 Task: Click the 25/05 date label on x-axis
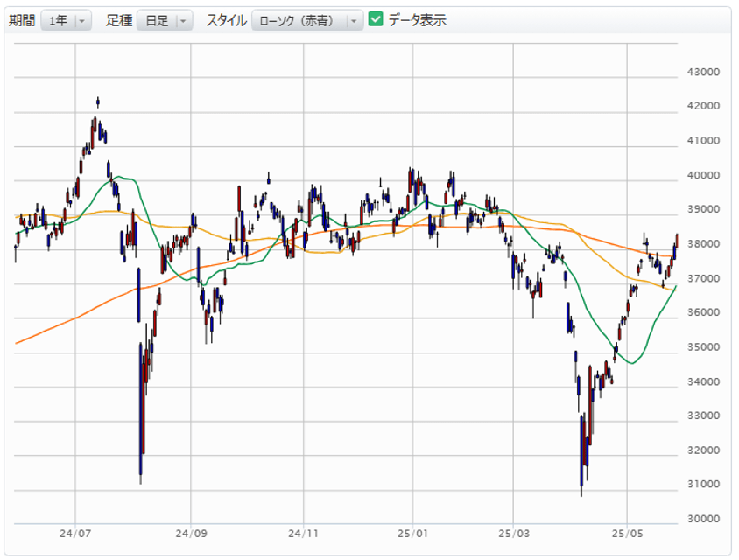click(x=628, y=532)
